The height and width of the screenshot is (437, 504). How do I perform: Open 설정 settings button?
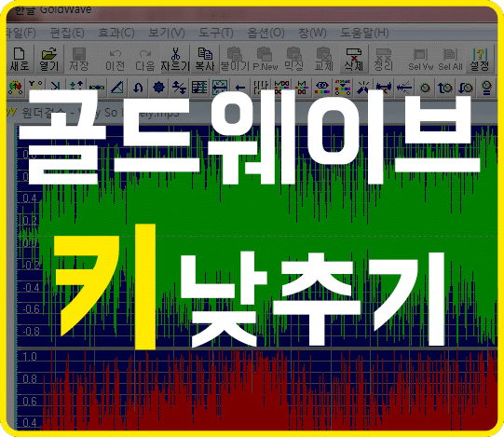(480, 59)
